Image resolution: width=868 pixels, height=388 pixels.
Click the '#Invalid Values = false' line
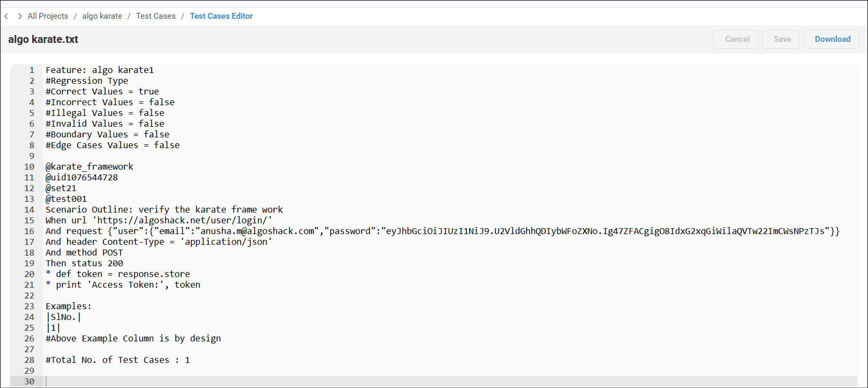pos(105,123)
